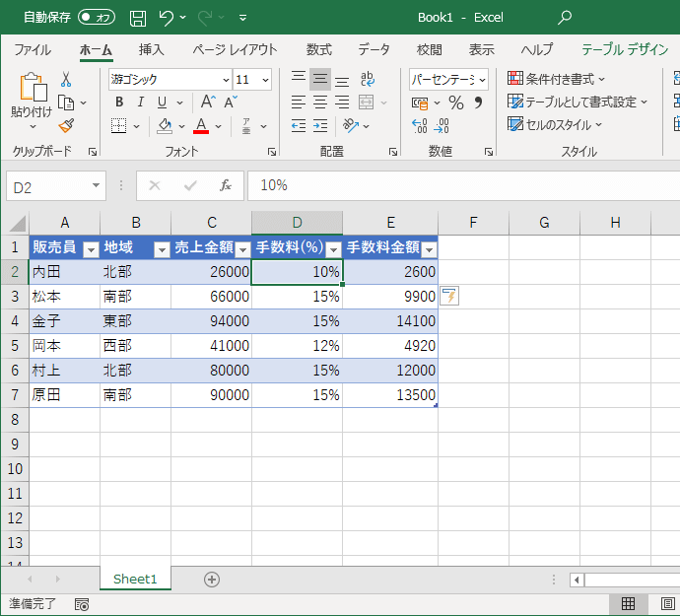The height and width of the screenshot is (616, 680).
Task: Apply percent style with % icon
Action: pyautogui.click(x=455, y=103)
